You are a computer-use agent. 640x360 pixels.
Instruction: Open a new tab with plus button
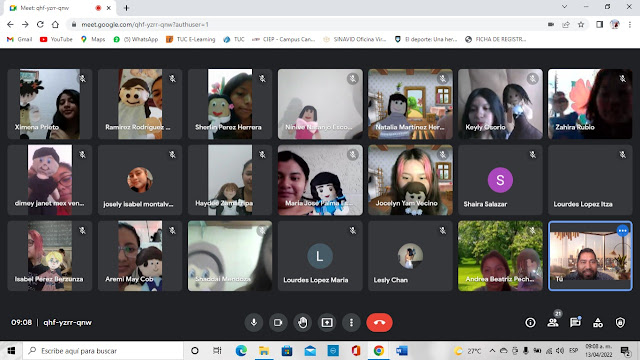[x=127, y=8]
